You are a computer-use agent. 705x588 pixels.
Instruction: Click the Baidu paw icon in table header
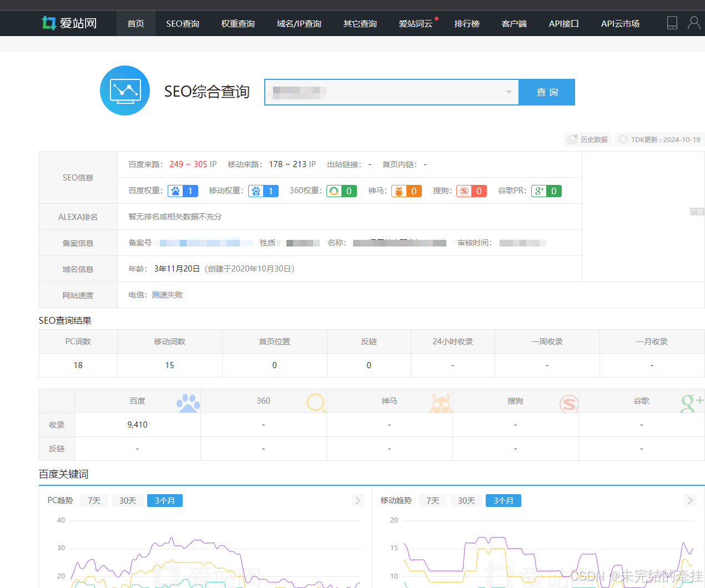click(188, 403)
